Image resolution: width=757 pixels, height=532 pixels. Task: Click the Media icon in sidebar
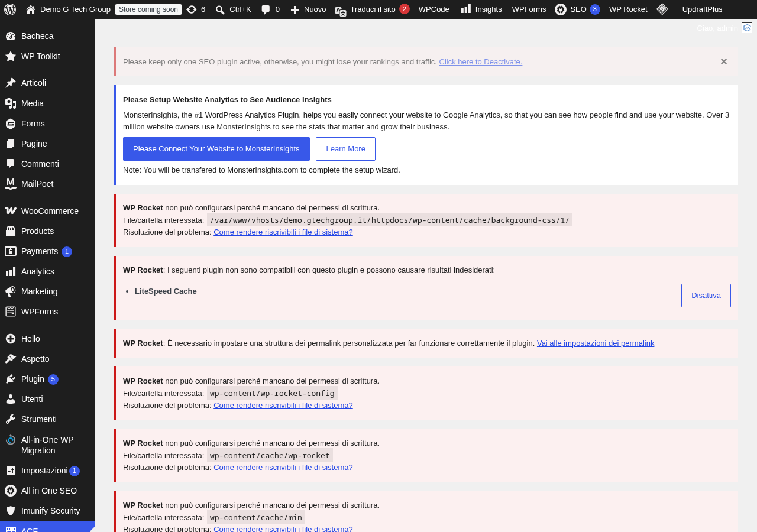(11, 103)
